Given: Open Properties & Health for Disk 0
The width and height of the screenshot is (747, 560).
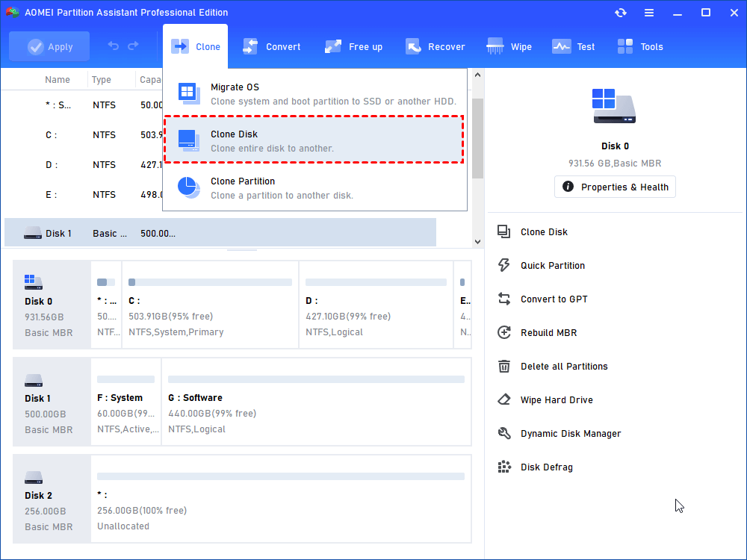Looking at the screenshot, I should pos(615,187).
